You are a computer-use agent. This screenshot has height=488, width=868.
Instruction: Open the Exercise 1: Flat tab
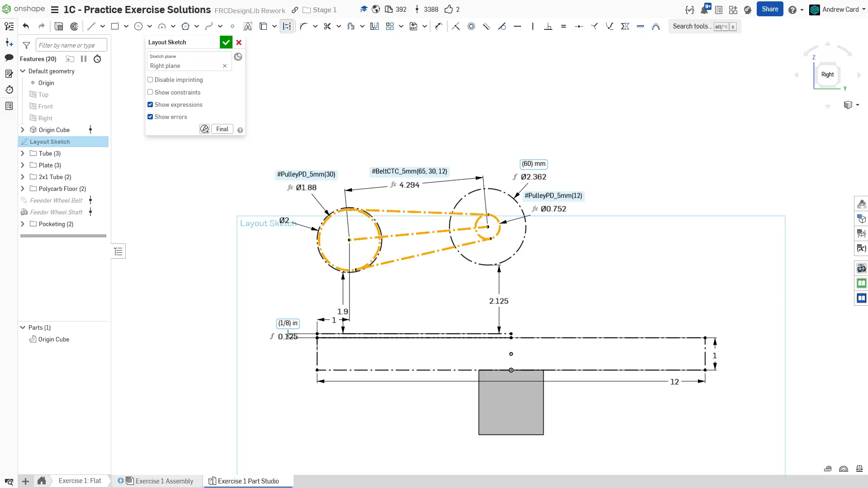(x=80, y=481)
